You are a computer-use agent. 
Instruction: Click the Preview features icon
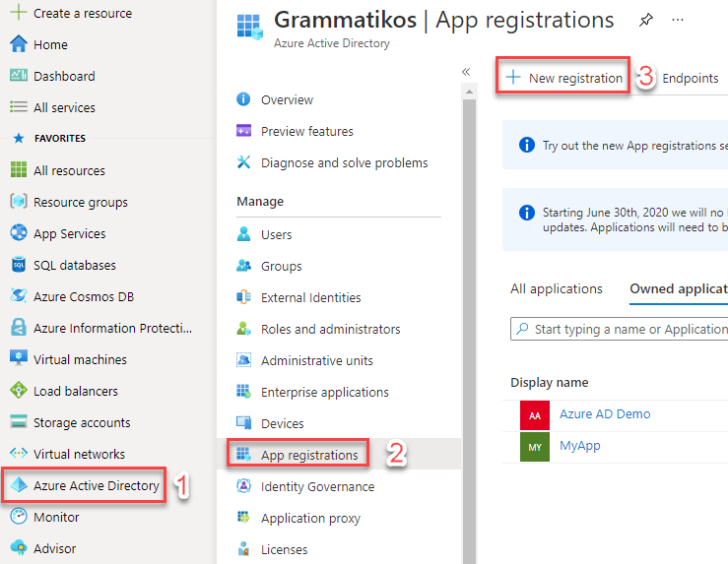[243, 131]
